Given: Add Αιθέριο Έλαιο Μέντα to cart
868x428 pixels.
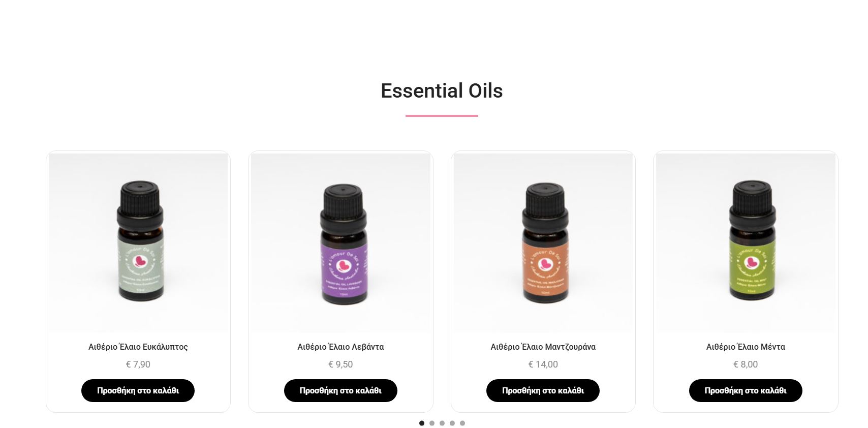Looking at the screenshot, I should (746, 390).
